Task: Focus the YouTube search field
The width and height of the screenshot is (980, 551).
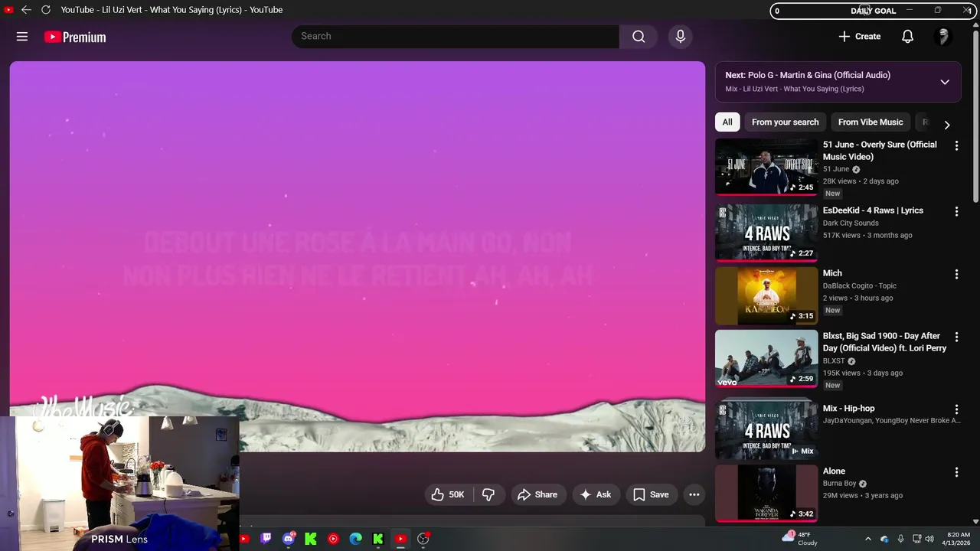Action: 456,36
